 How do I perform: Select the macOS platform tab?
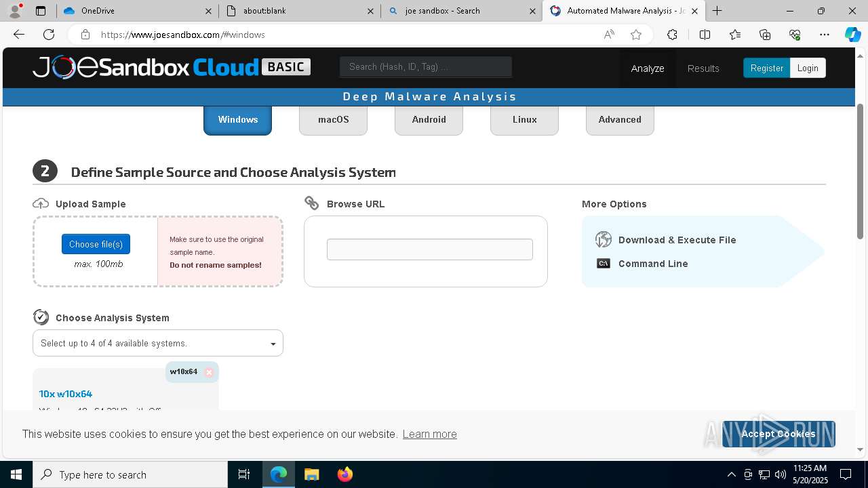pos(334,120)
